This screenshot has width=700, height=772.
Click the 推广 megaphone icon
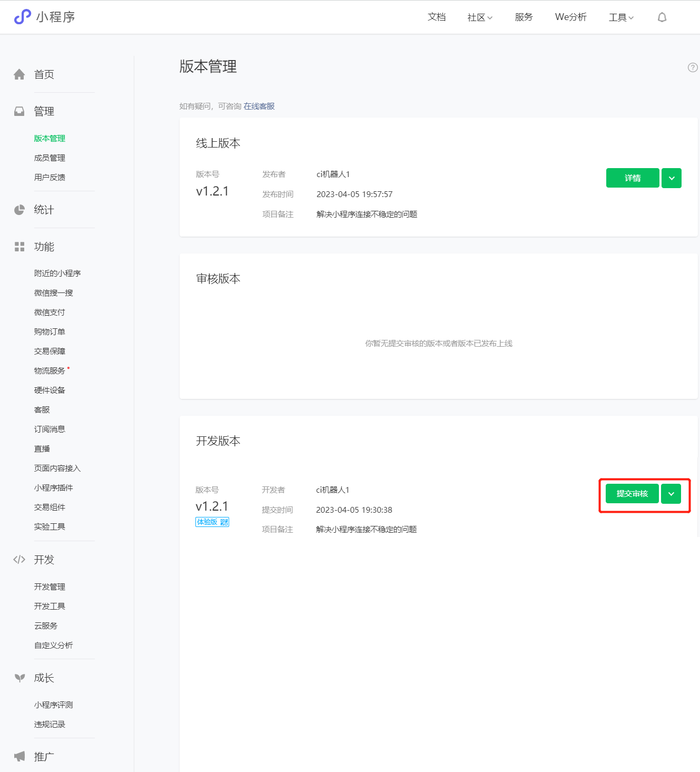19,757
